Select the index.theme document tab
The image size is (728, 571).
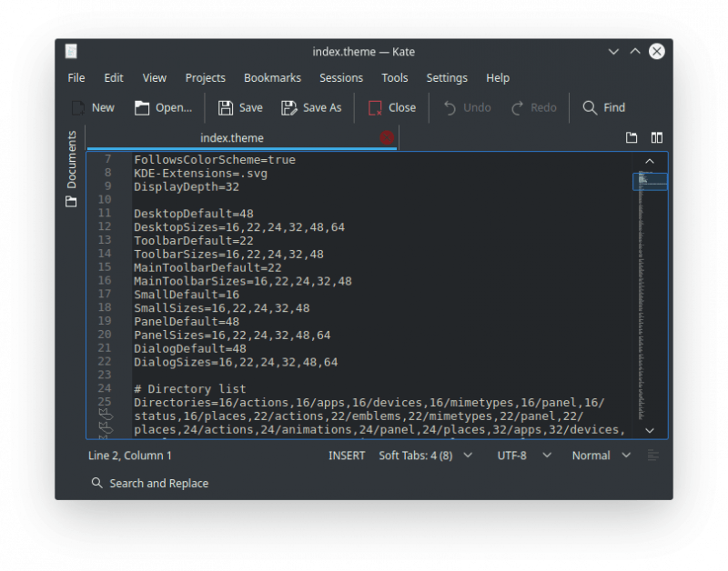[x=231, y=137]
